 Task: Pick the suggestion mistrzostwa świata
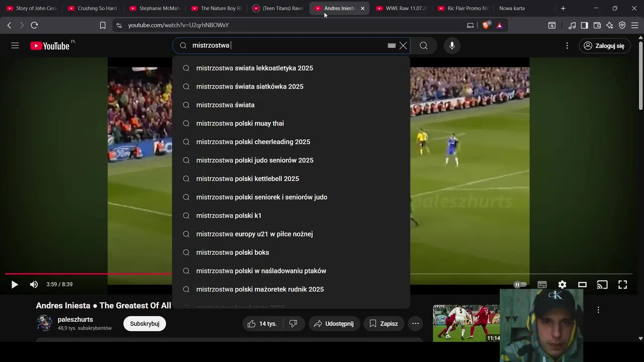pos(291,105)
